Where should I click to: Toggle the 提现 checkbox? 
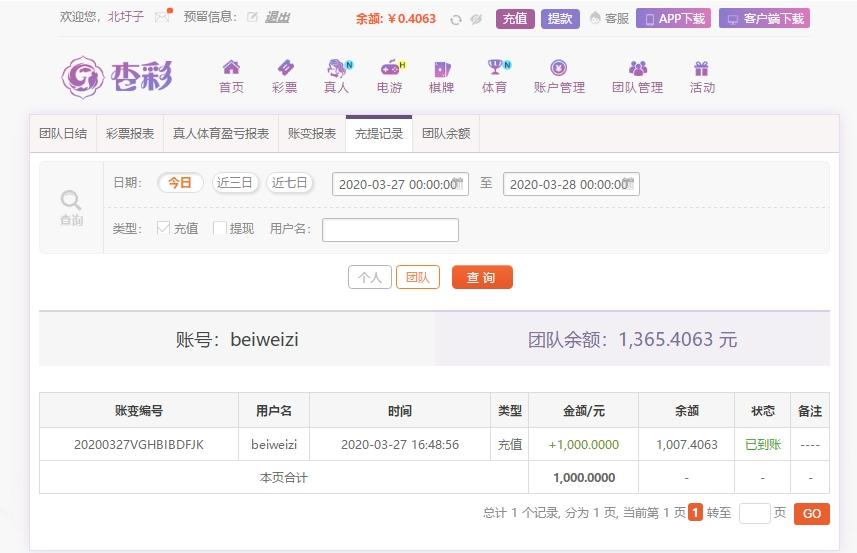click(220, 228)
